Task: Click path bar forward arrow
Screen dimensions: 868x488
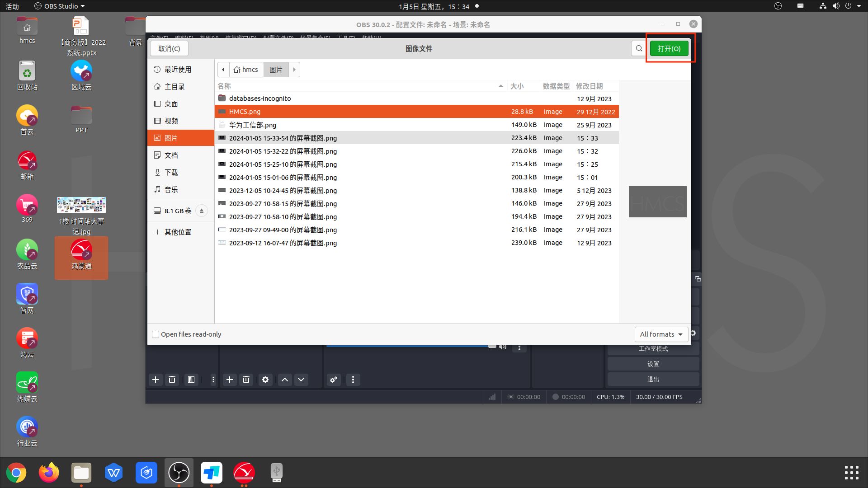Action: (294, 70)
